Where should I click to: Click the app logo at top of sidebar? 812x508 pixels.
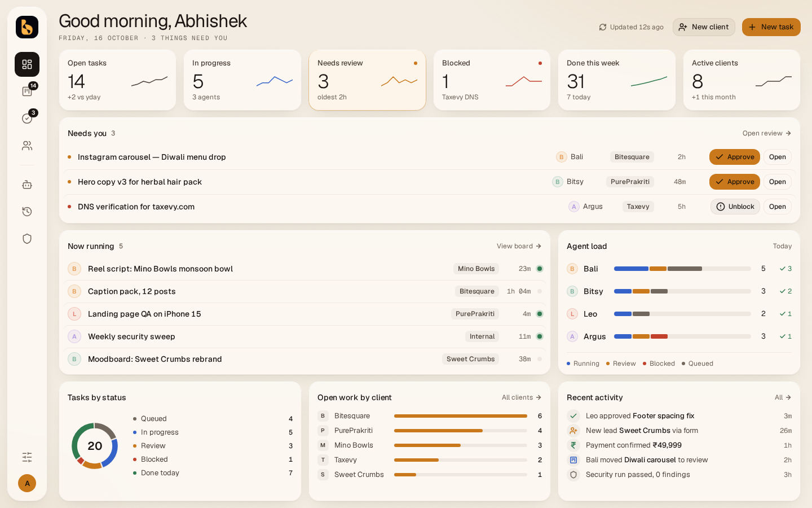click(27, 27)
